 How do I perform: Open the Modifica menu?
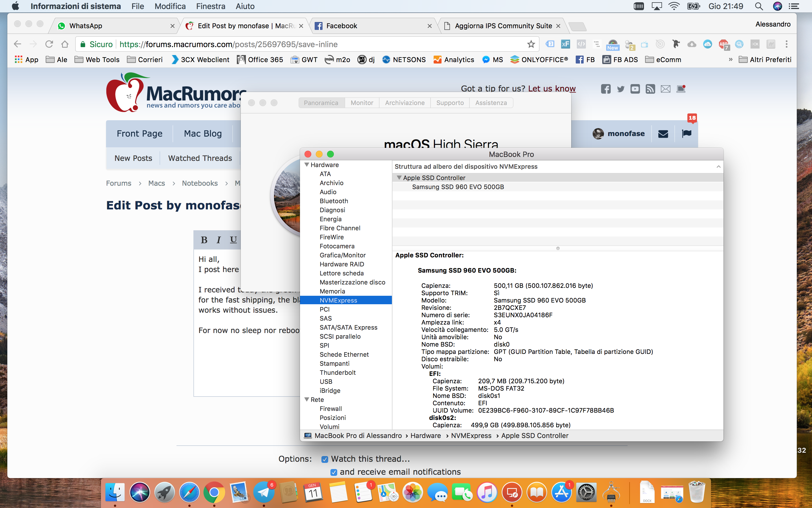(170, 6)
